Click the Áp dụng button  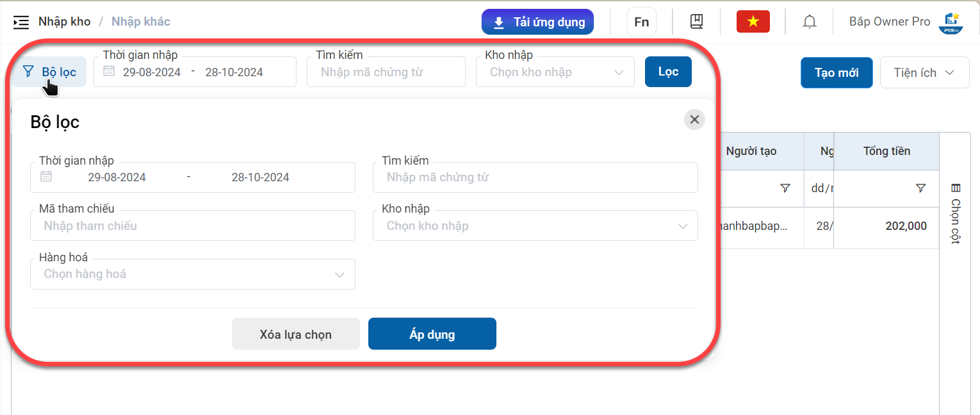point(432,334)
